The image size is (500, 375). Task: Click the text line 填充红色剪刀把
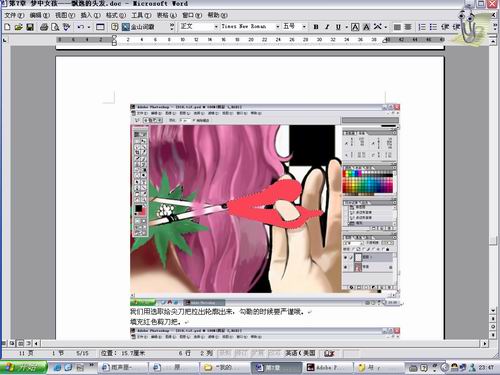156,322
